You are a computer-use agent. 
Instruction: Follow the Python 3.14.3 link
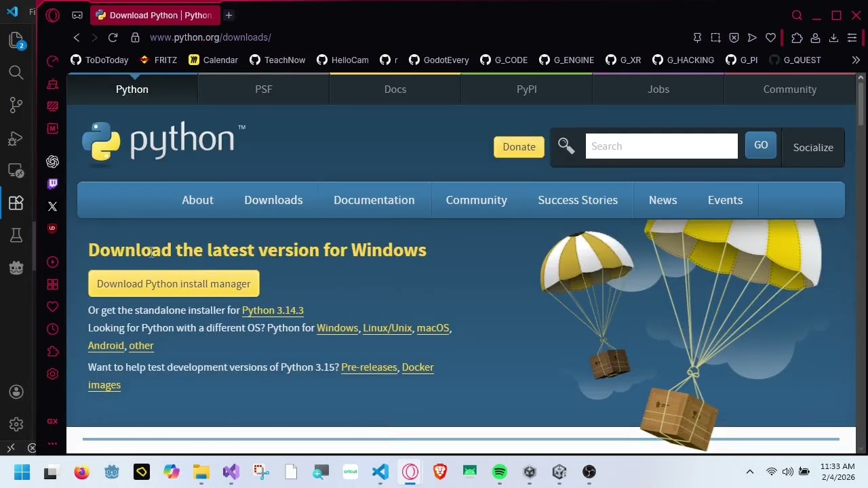[x=273, y=310]
